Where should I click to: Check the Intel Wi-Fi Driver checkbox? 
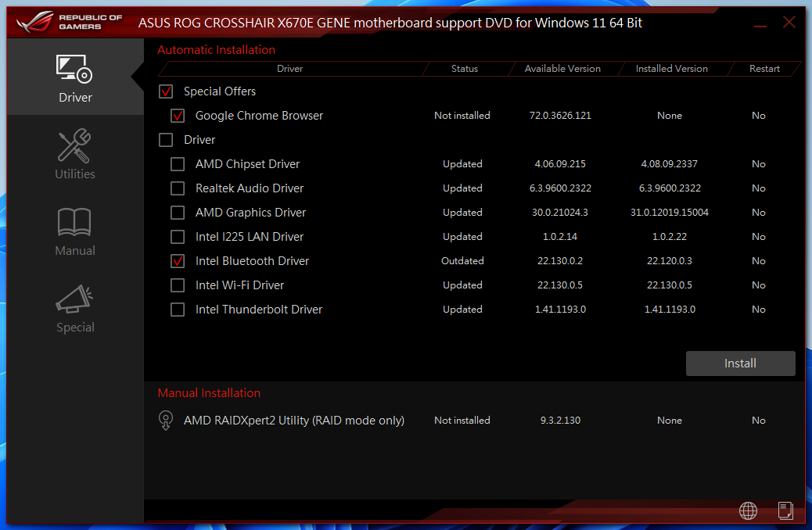point(178,285)
